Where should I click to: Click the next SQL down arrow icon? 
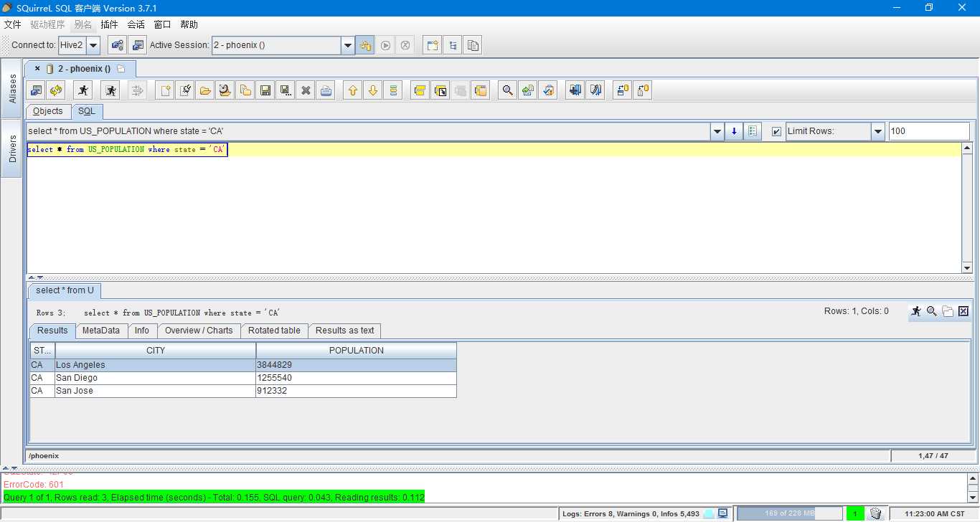coord(372,90)
